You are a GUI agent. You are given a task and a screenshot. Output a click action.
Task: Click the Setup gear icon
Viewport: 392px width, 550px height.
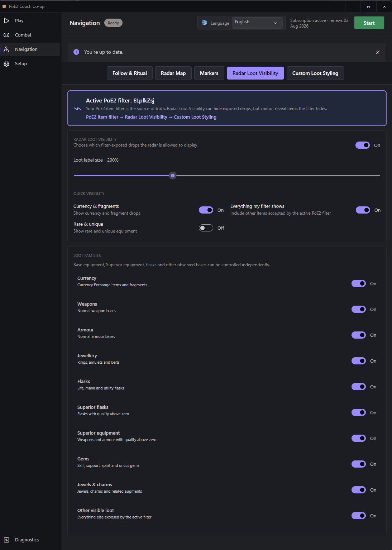pos(6,64)
